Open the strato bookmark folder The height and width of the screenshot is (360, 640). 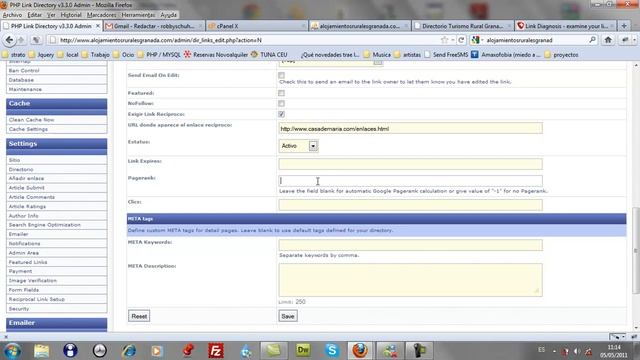point(14,54)
